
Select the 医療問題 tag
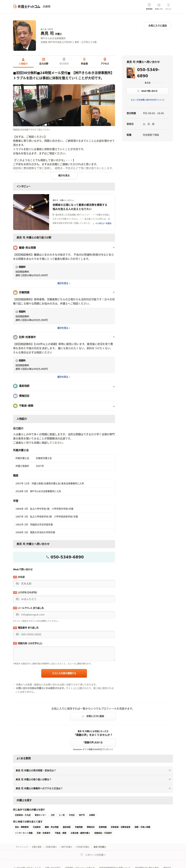tap(103, 827)
